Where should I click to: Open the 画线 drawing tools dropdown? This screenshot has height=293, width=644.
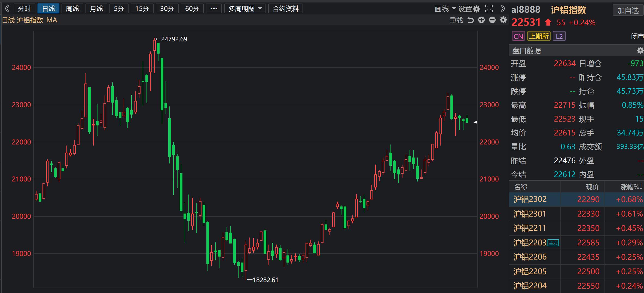(445, 9)
